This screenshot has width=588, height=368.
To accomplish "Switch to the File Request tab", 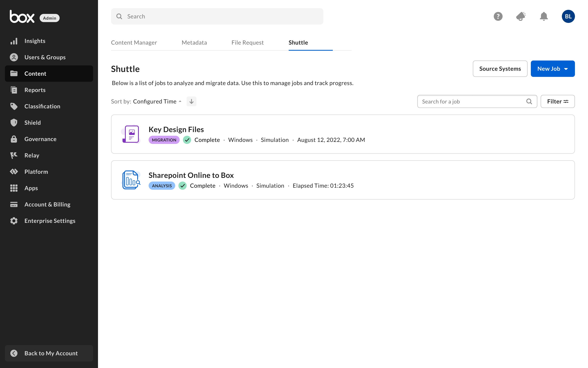I will tap(247, 43).
